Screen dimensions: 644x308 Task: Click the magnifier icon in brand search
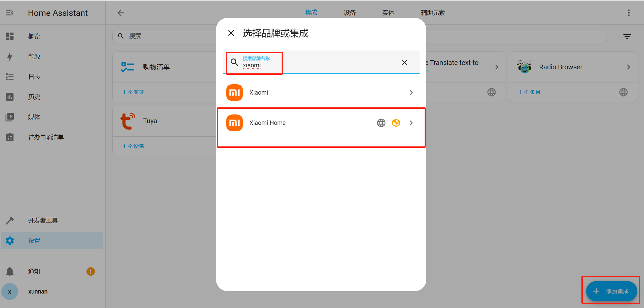(x=235, y=62)
